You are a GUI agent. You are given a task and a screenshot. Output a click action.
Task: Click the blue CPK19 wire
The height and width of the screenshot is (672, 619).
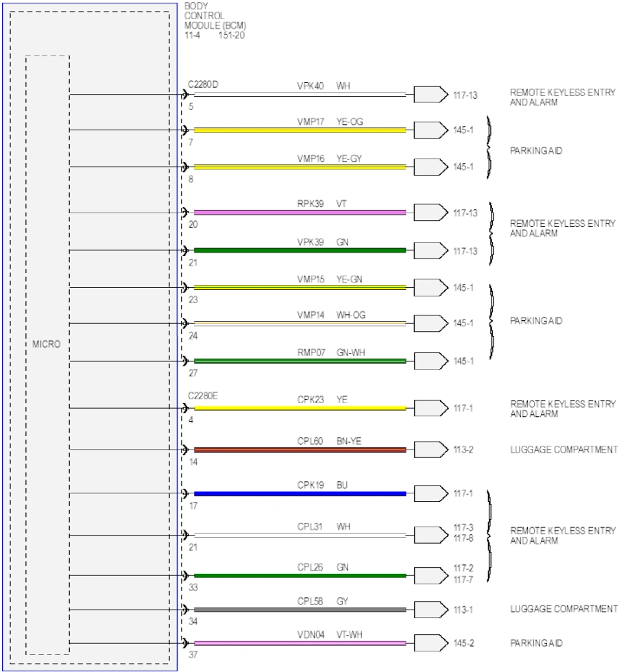click(x=300, y=494)
